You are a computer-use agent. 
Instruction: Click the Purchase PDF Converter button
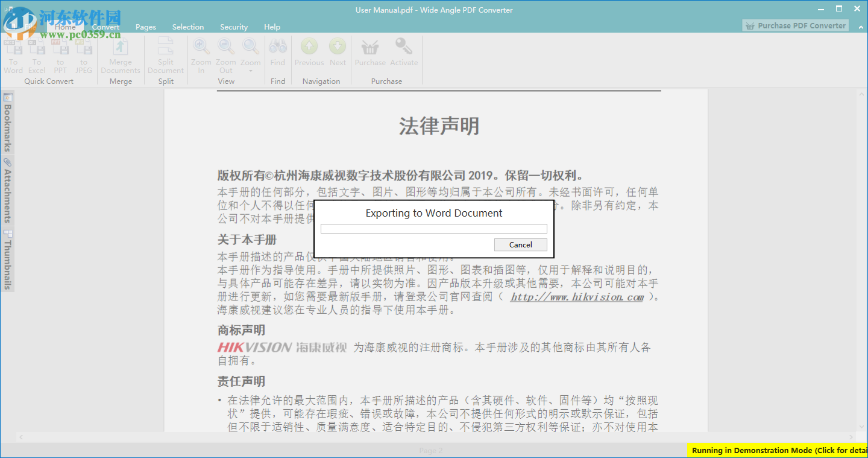click(x=794, y=25)
